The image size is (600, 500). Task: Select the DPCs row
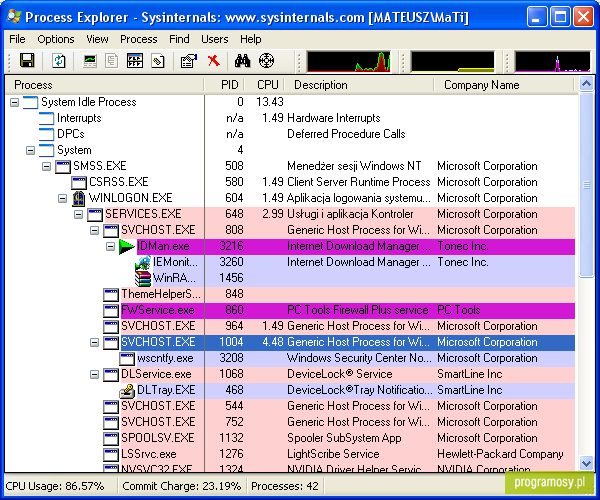(x=290, y=134)
